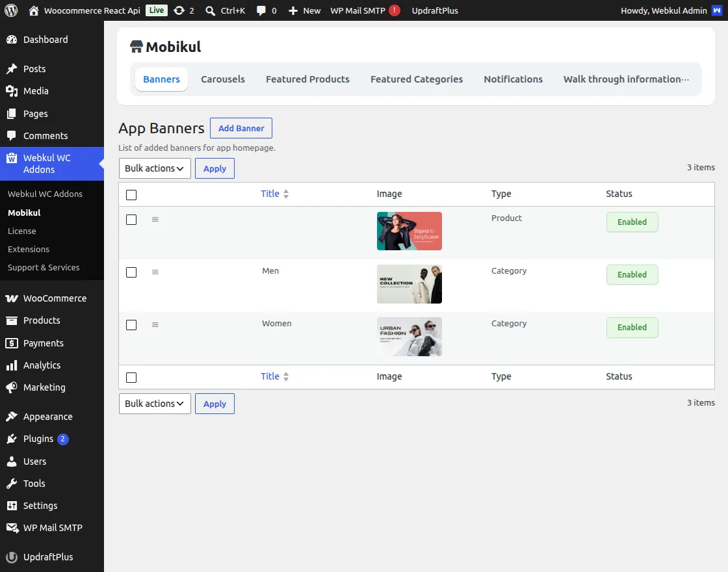
Task: Open the updates refresh icon
Action: (179, 10)
